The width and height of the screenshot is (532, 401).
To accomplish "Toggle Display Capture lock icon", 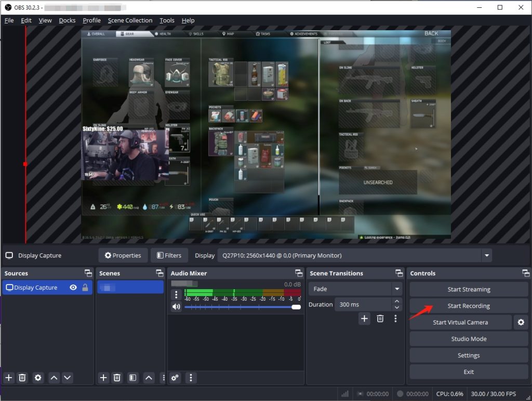I will [x=85, y=288].
